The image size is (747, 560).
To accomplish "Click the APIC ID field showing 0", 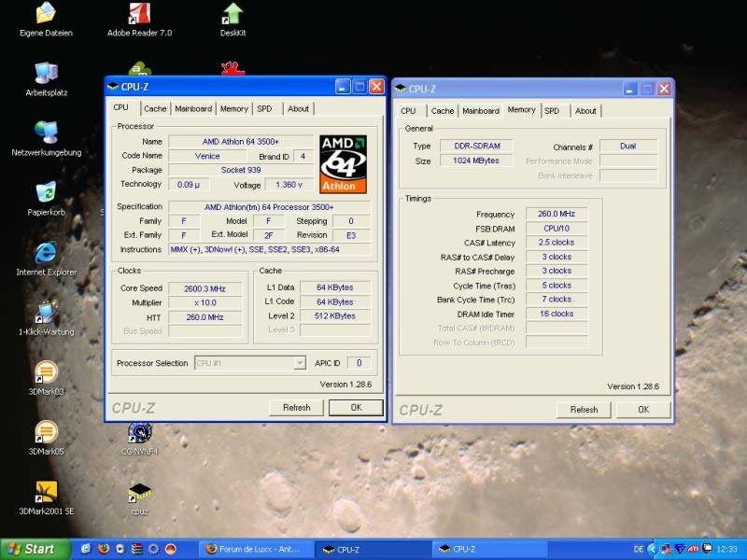I will (x=359, y=363).
